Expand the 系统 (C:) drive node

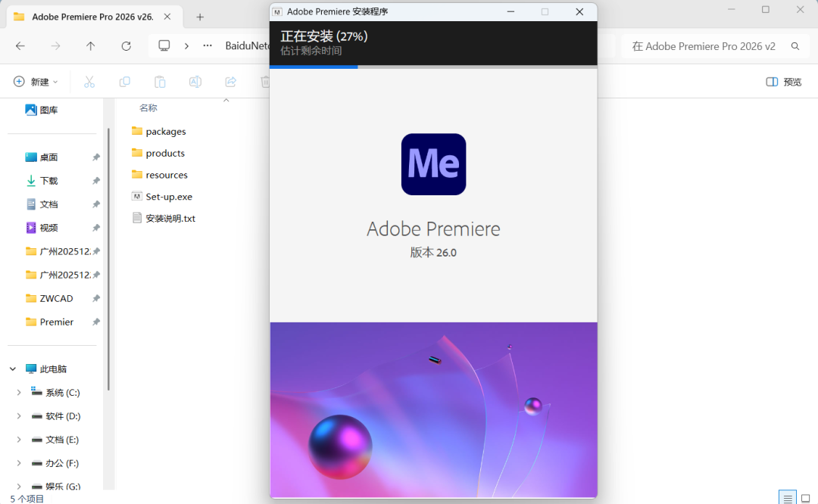pyautogui.click(x=19, y=393)
